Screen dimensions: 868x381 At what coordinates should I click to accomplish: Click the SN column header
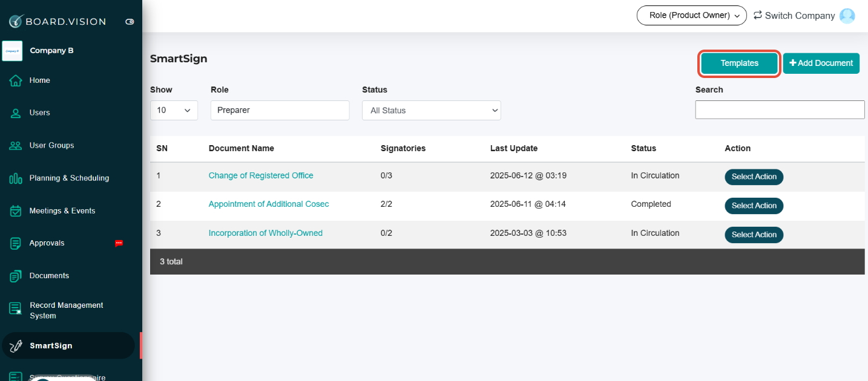(162, 148)
